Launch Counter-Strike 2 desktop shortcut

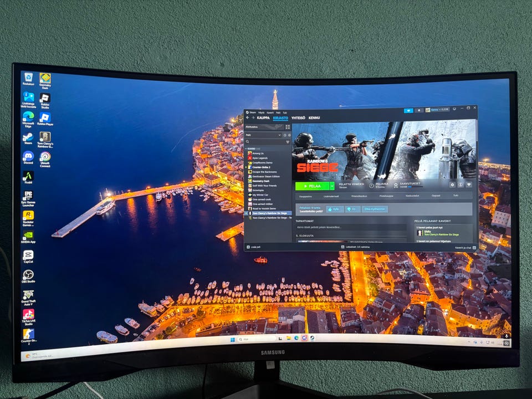point(28,336)
